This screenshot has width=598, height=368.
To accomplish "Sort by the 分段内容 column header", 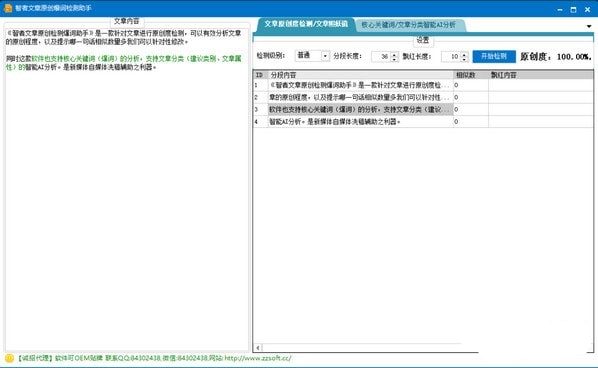I will point(360,75).
